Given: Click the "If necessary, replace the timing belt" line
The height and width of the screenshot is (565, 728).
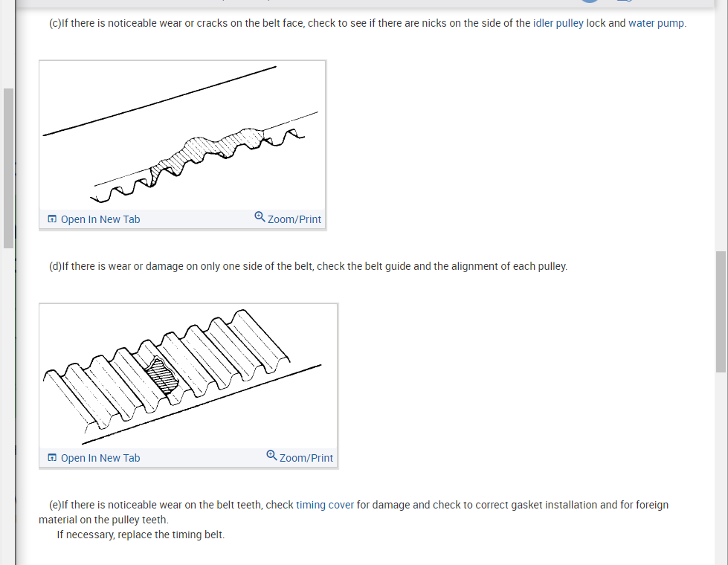Looking at the screenshot, I should click(x=141, y=535).
